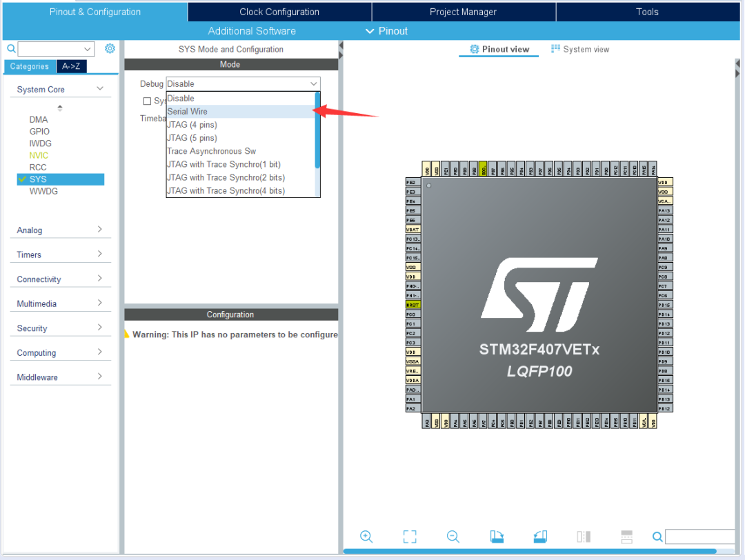Viewport: 745px width, 560px height.
Task: Click the Debug dropdown list scrollbar
Action: [317, 130]
